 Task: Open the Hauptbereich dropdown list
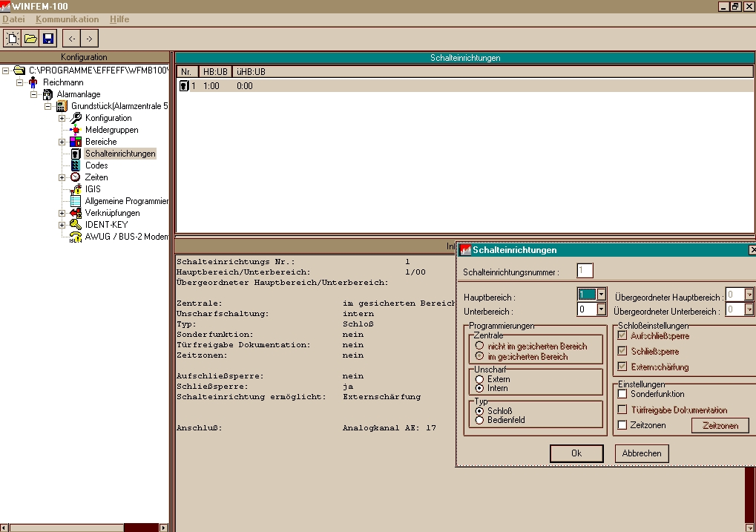(602, 295)
